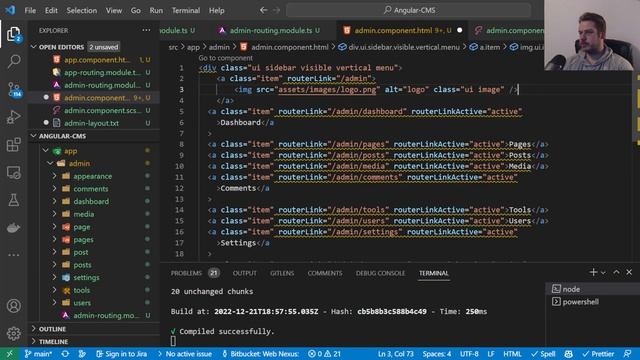Viewport: 640px width, 360px height.
Task: Click errors and warnings count in status bar
Action: pos(325,354)
